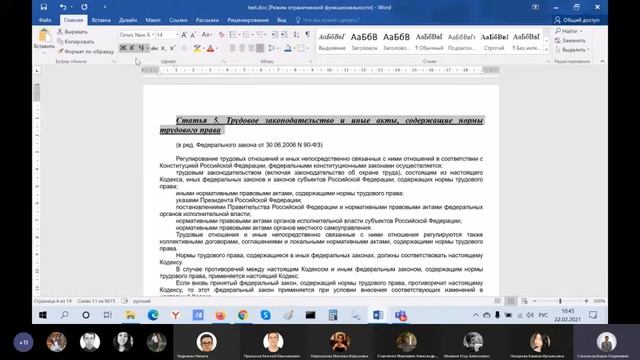Switch to the Дизайн tab

pos(128,20)
